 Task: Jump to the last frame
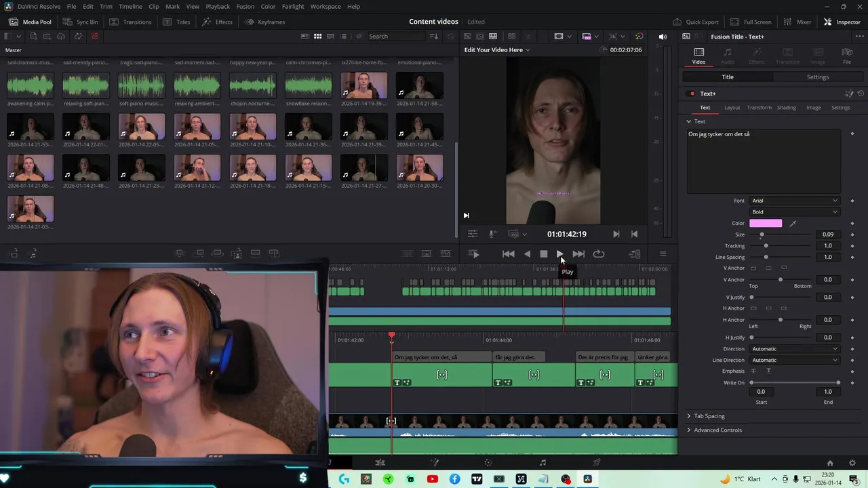pos(578,253)
